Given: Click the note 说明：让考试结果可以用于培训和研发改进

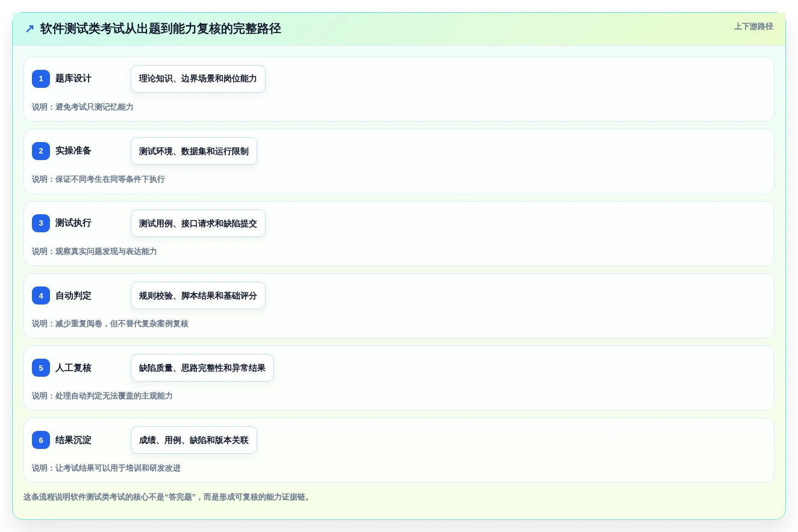Looking at the screenshot, I should 106,468.
